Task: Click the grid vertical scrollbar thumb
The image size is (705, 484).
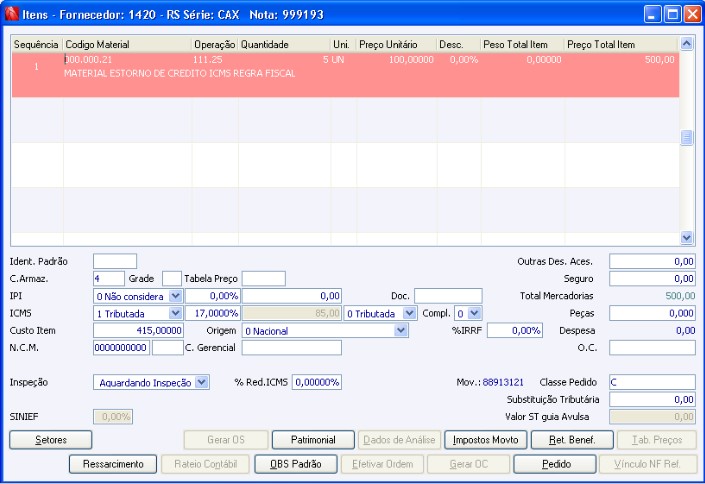Action: [686, 137]
